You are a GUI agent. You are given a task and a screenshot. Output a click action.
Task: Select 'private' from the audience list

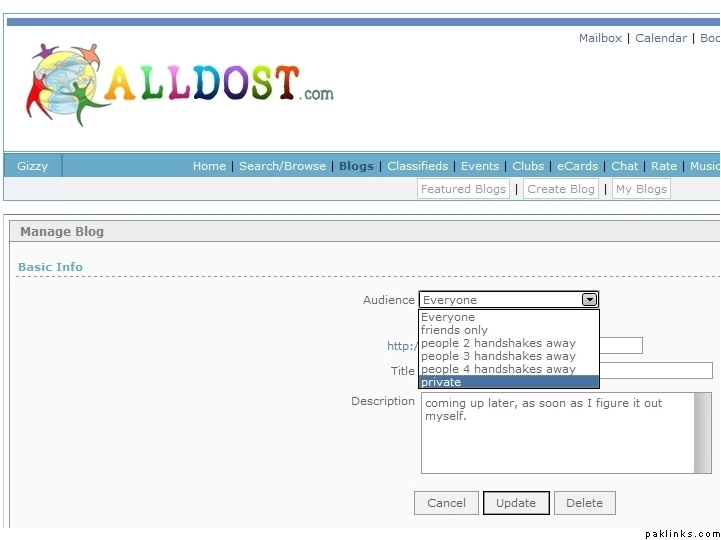[508, 382]
